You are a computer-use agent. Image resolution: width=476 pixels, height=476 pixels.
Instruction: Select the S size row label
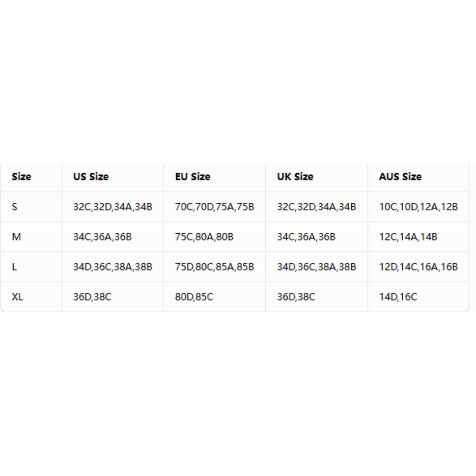[x=14, y=207]
